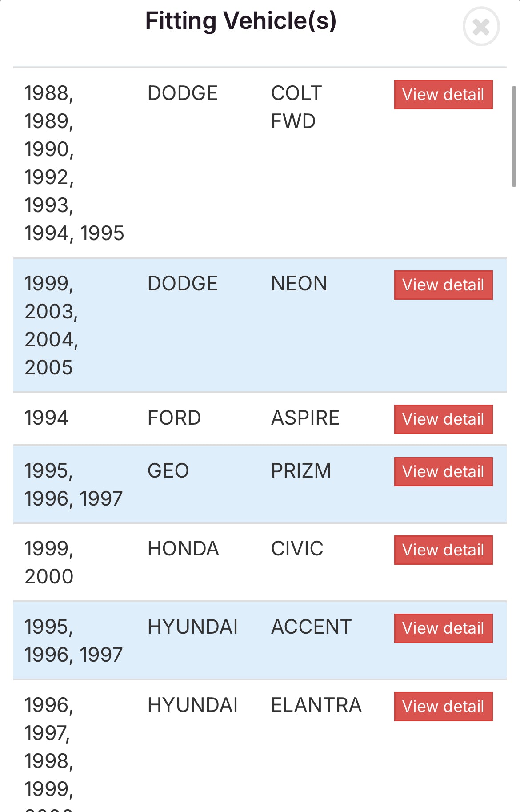This screenshot has width=520, height=812.
Task: View detail for Geo Prizm
Action: [443, 472]
